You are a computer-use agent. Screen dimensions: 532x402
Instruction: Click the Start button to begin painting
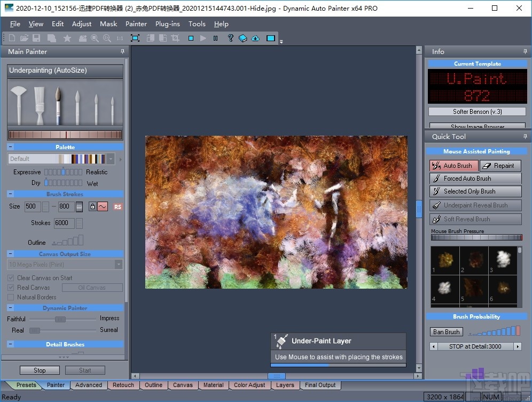coord(85,369)
